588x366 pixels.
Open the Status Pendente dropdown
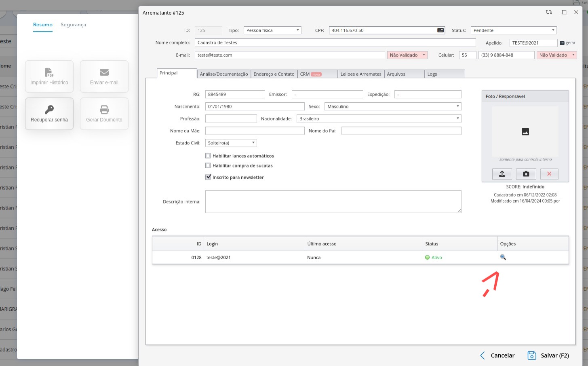coord(513,30)
